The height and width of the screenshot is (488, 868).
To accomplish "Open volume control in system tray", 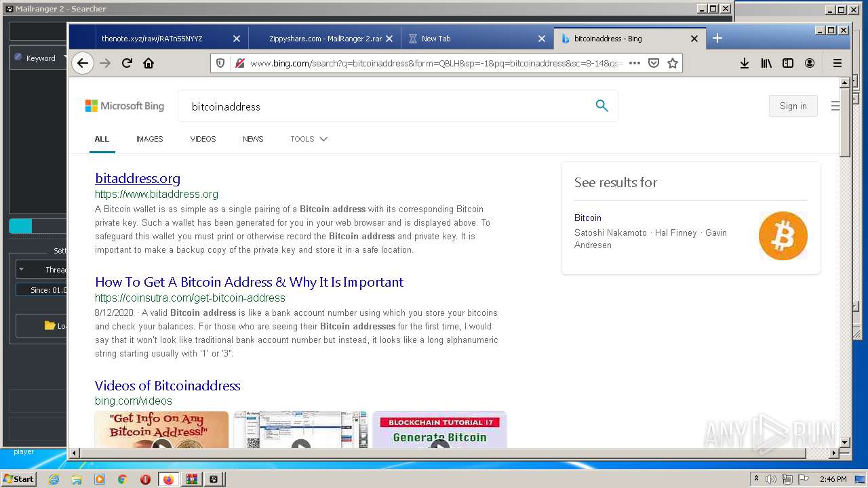I will [771, 479].
